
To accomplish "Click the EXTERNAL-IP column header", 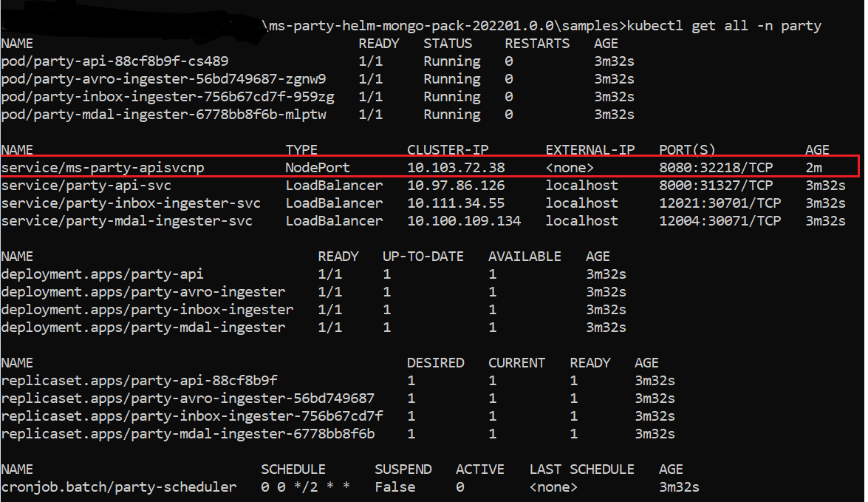I will [590, 150].
